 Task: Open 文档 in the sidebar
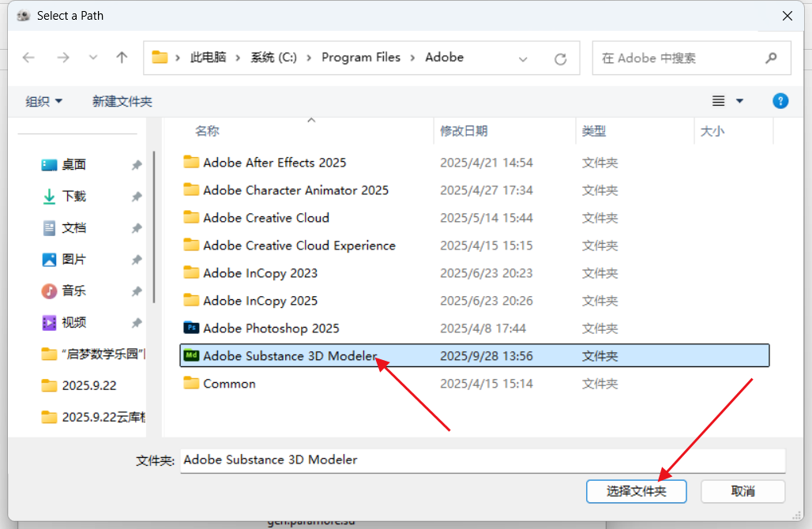[74, 227]
